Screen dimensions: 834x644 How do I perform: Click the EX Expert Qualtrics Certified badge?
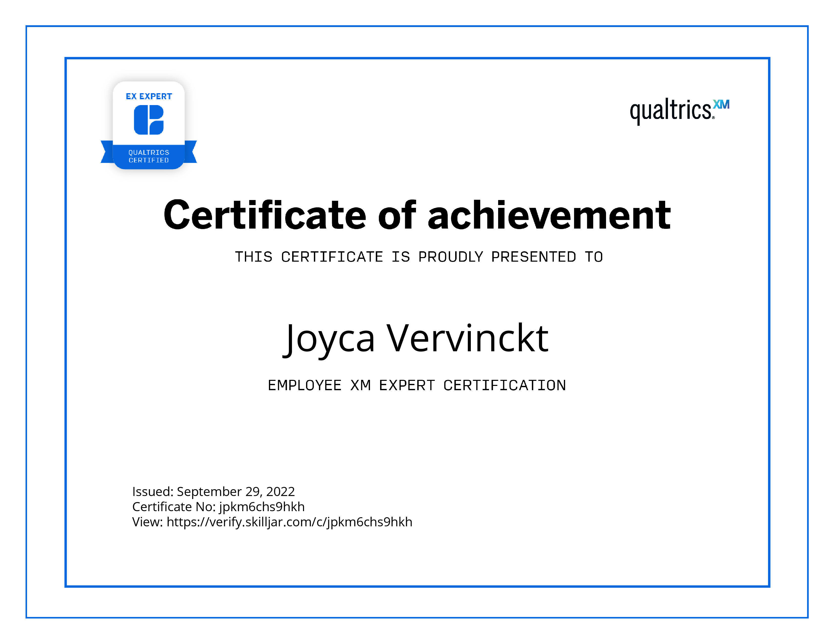149,125
